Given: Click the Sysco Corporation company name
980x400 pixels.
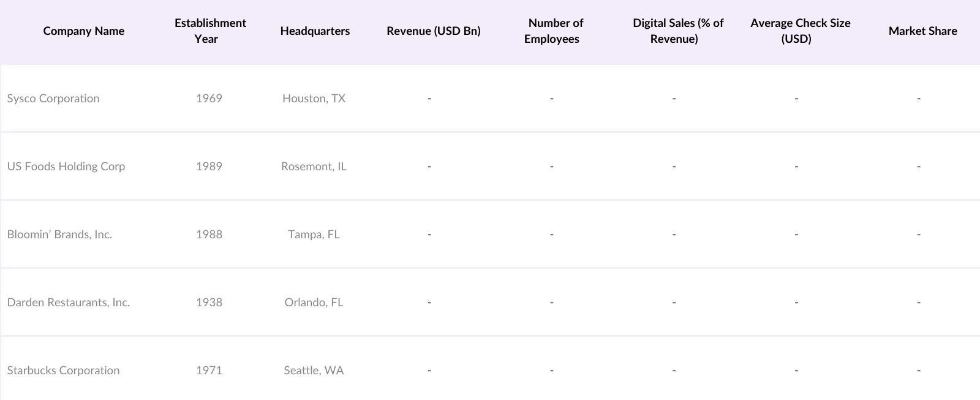Looking at the screenshot, I should point(53,99).
